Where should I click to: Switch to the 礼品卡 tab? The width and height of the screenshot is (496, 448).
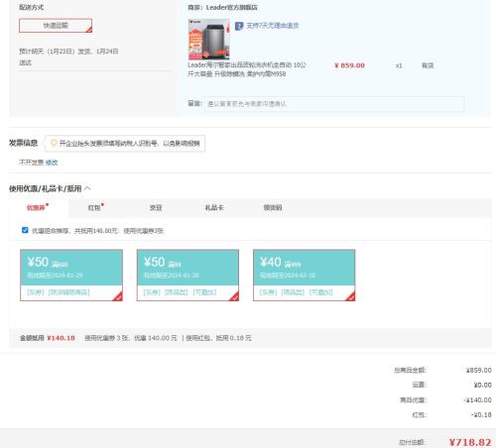click(214, 207)
